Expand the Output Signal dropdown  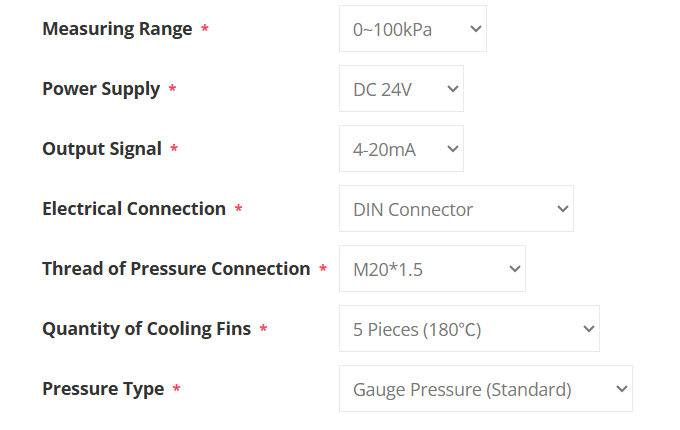[x=400, y=149]
